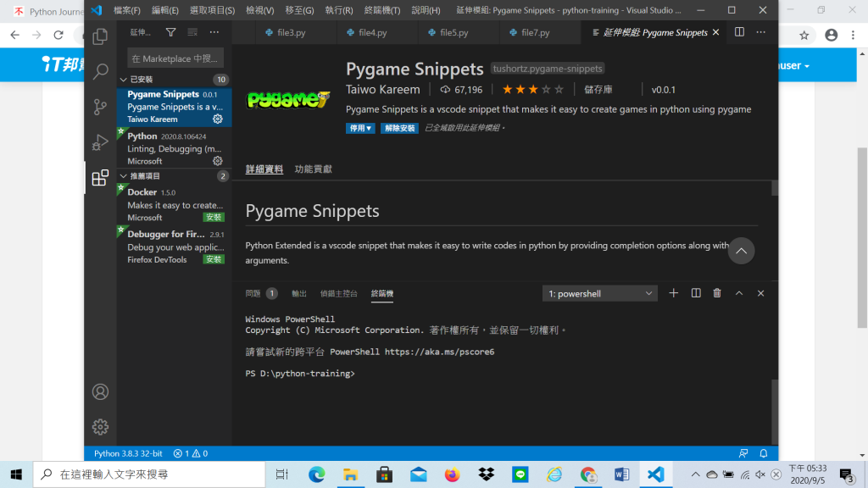Open Run and Debug view
The height and width of the screenshot is (488, 868).
(100, 142)
